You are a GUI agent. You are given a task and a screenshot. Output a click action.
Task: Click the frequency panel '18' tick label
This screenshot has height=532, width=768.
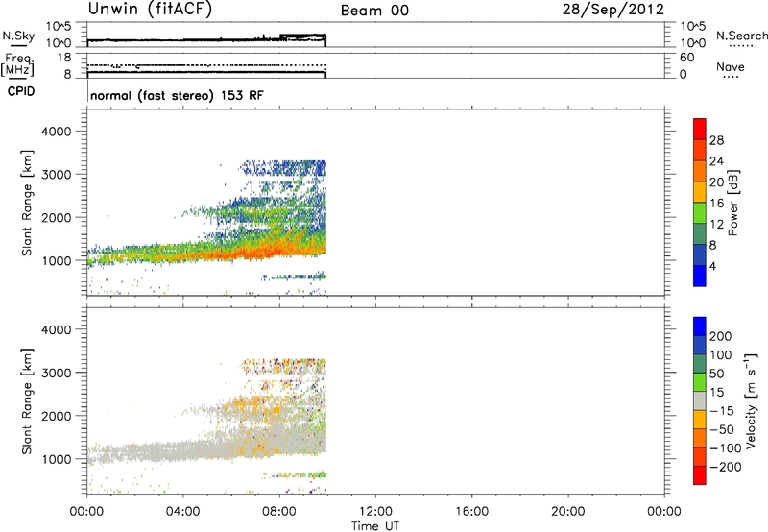(x=64, y=58)
